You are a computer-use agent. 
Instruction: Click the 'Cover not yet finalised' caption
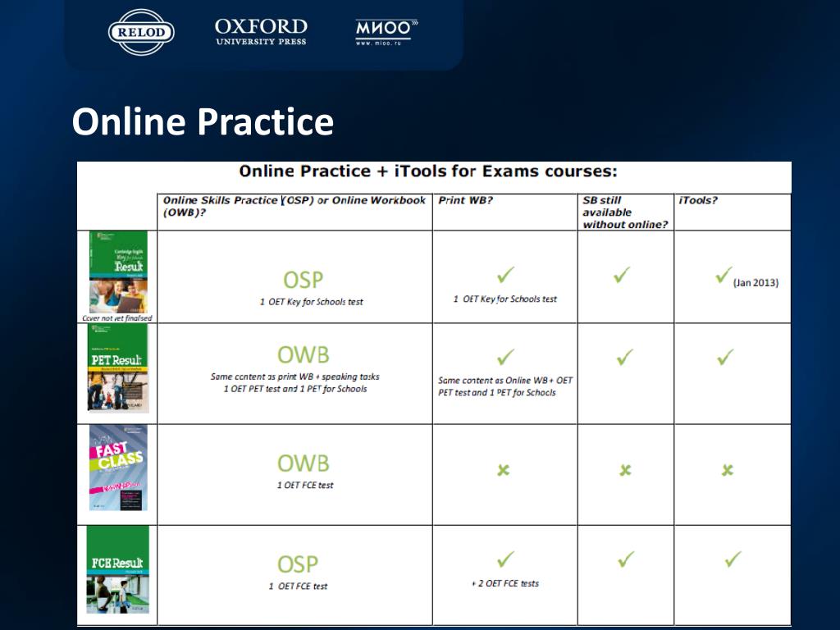[117, 318]
